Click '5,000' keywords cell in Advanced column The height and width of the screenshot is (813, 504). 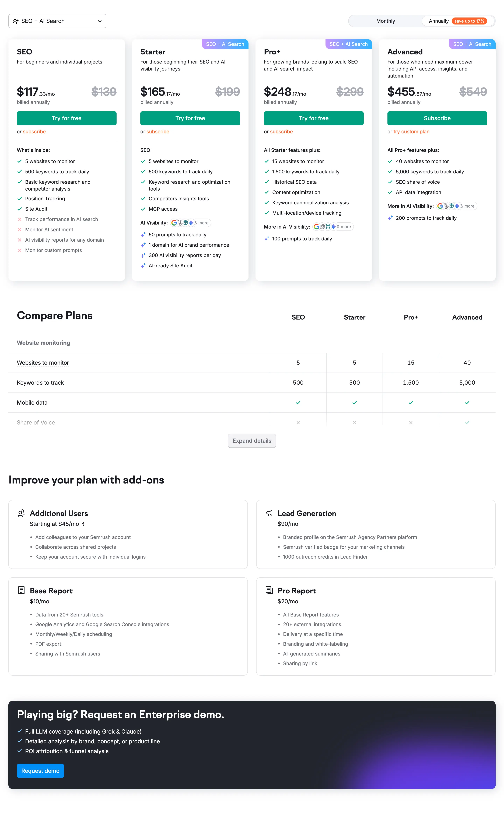tap(467, 383)
